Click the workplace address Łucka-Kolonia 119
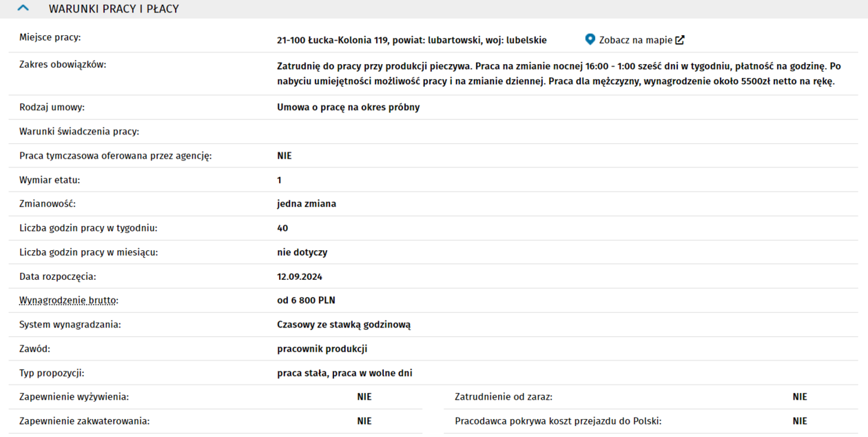The image size is (868, 437). 411,40
